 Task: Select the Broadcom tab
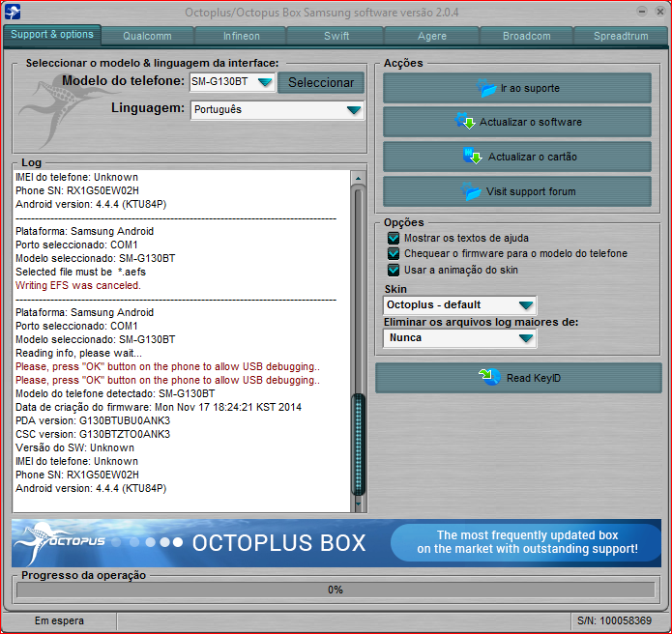click(x=527, y=36)
